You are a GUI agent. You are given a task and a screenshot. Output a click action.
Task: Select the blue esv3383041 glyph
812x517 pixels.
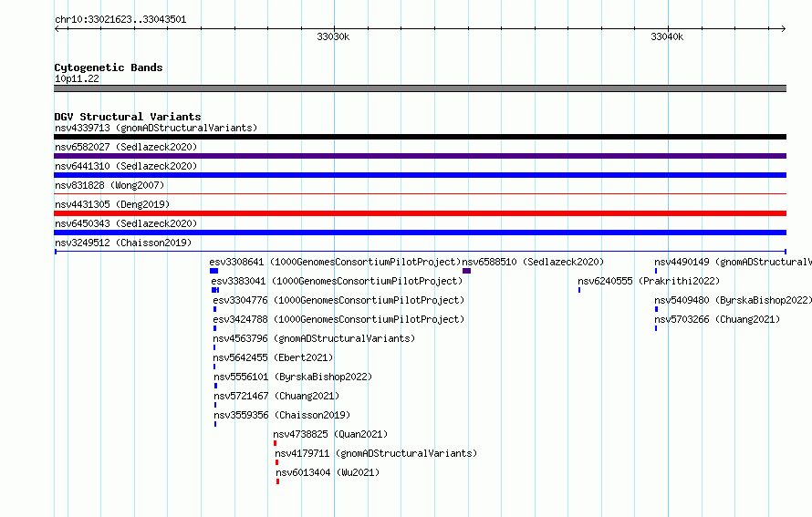(x=215, y=290)
